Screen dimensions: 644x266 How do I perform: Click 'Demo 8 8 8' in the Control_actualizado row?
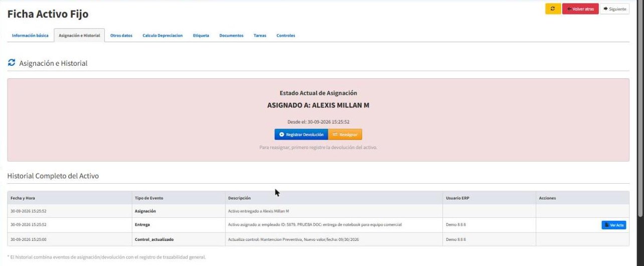tap(456, 239)
